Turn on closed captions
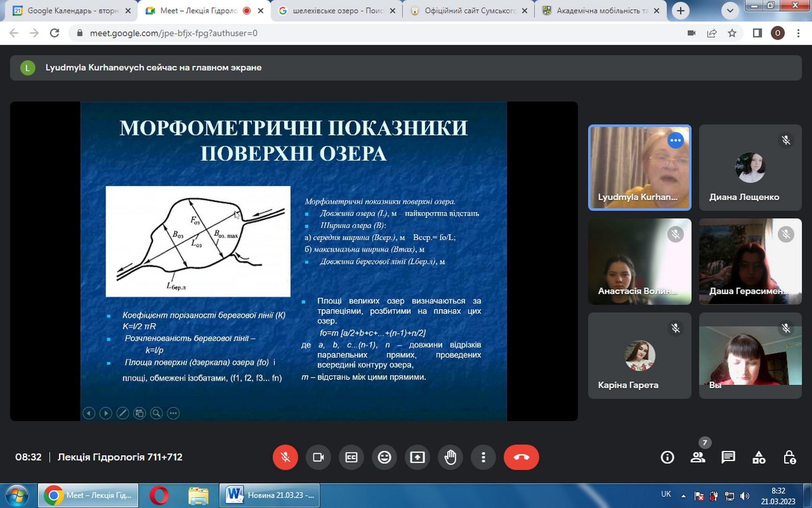This screenshot has height=508, width=812. 351,457
